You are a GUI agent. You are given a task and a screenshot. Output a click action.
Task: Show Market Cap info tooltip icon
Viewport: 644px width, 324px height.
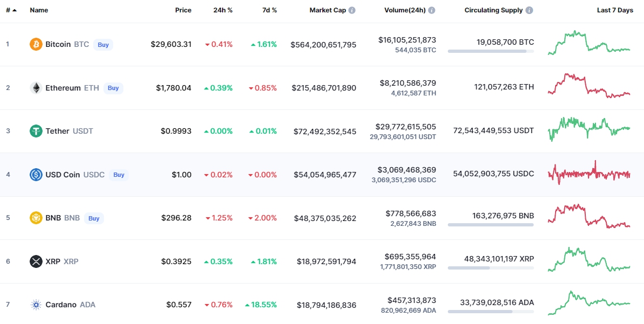[x=352, y=10]
